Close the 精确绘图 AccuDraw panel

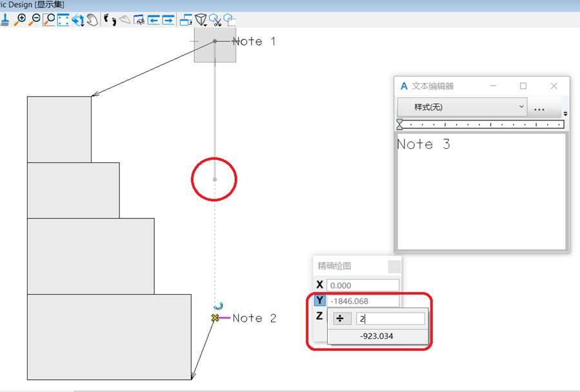394,266
